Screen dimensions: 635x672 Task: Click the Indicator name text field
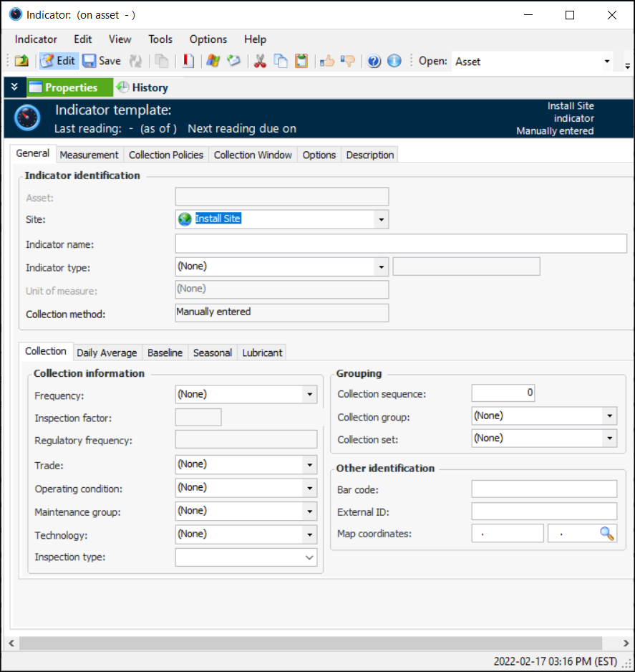401,244
